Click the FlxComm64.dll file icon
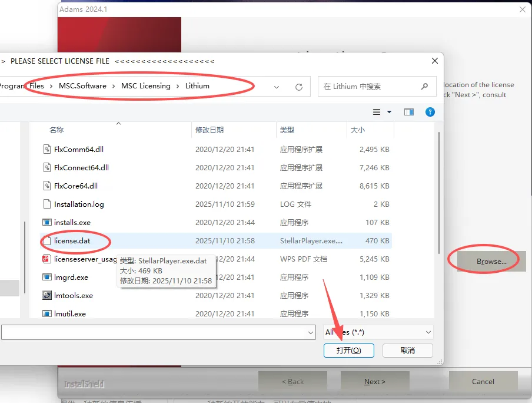This screenshot has height=403, width=532. (x=47, y=149)
